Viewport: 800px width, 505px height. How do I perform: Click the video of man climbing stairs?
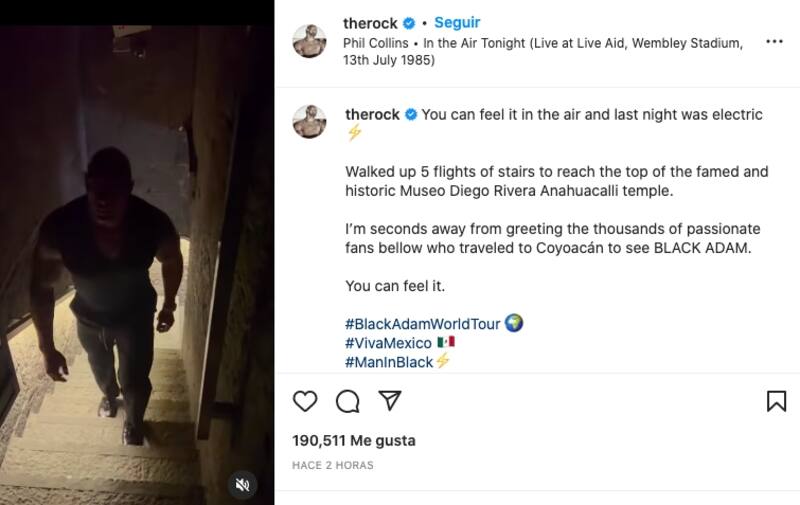pyautogui.click(x=137, y=250)
